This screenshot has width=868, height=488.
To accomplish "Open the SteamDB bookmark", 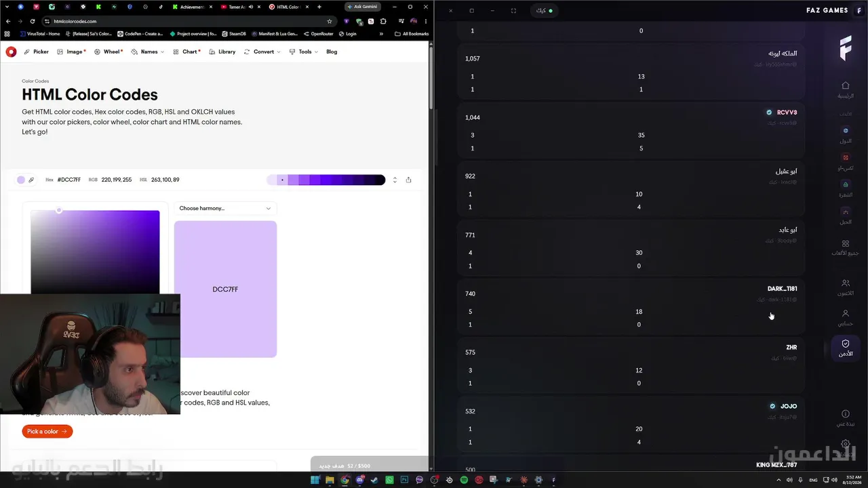I will click(234, 33).
